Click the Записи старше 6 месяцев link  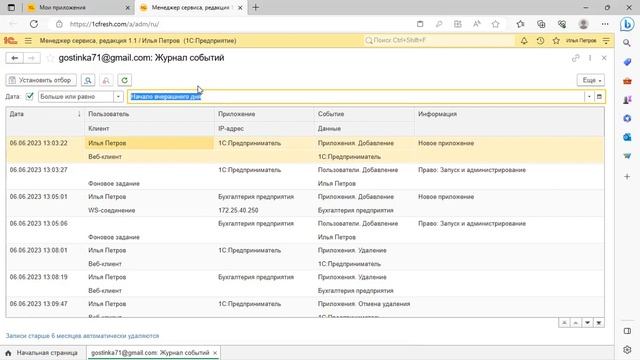click(82, 336)
